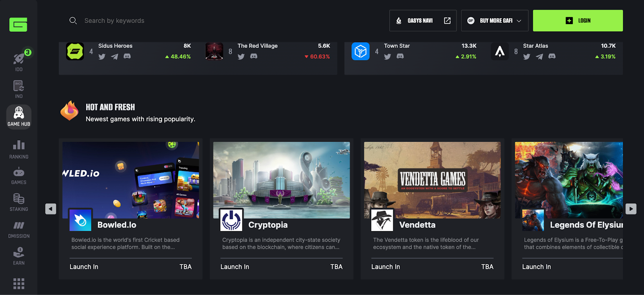Open the INO sidebar section
Screen dimensions: 644x295
tap(19, 89)
